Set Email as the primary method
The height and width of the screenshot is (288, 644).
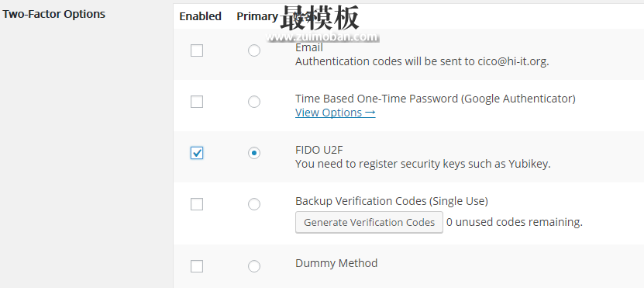coord(254,50)
